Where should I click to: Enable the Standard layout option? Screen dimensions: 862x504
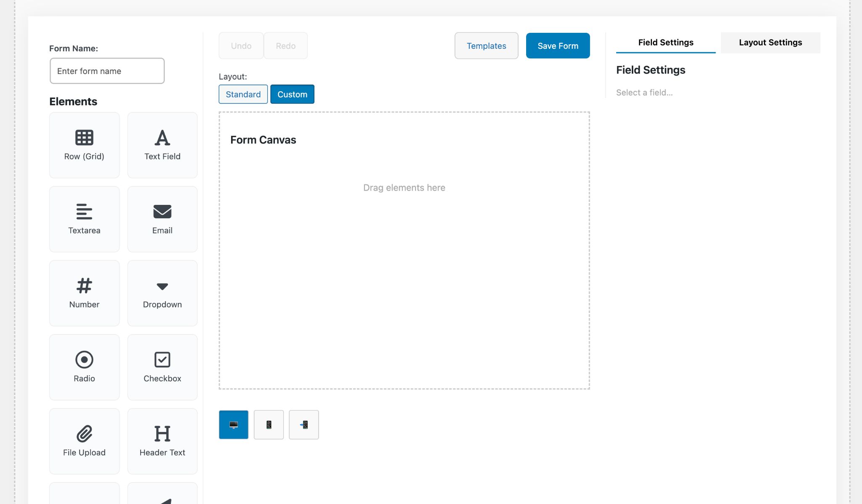[x=243, y=94]
